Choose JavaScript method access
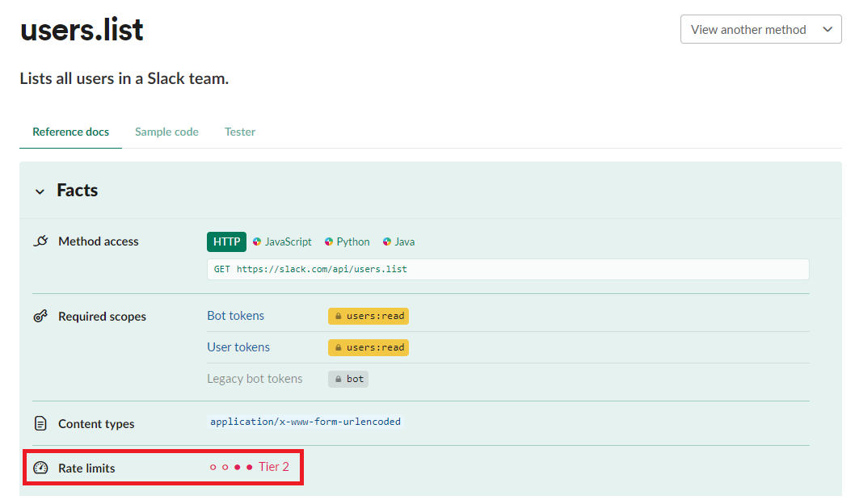 tap(282, 242)
